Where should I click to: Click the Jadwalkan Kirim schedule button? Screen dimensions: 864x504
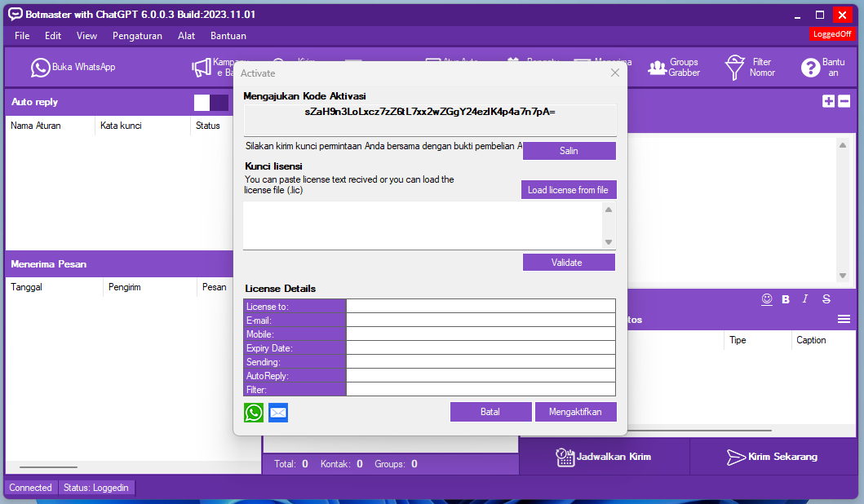[604, 457]
